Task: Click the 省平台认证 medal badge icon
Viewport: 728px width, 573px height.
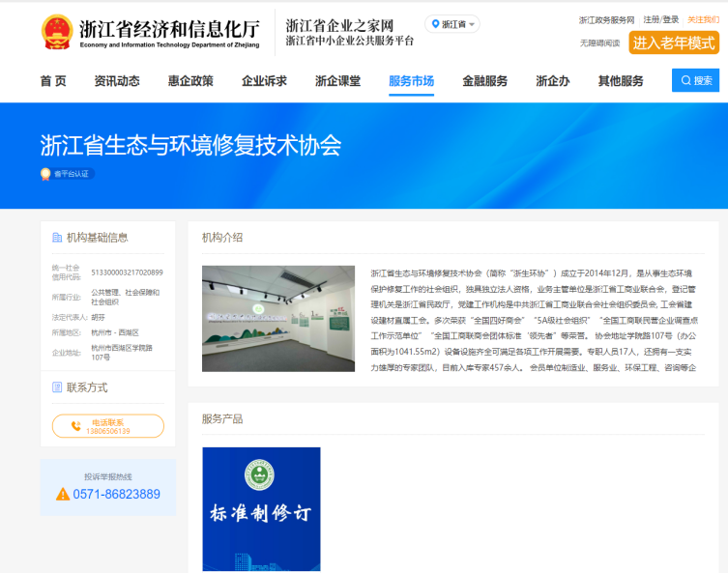Action: pos(45,174)
